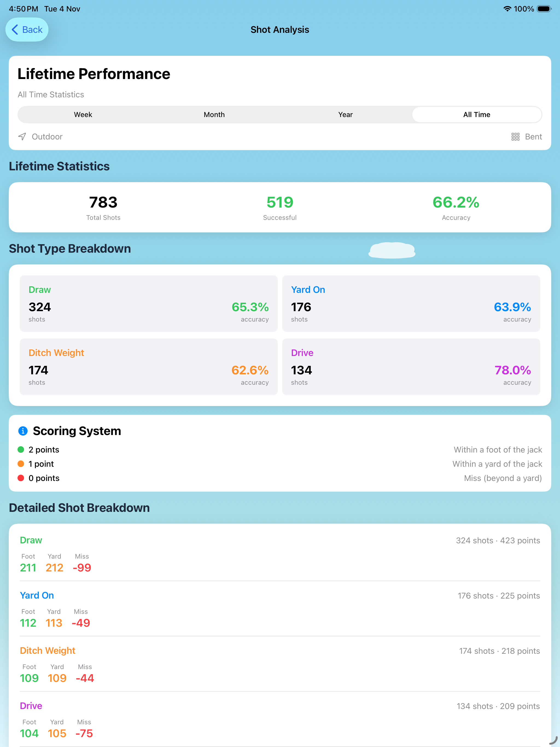Select the Week time range tab

click(x=83, y=115)
